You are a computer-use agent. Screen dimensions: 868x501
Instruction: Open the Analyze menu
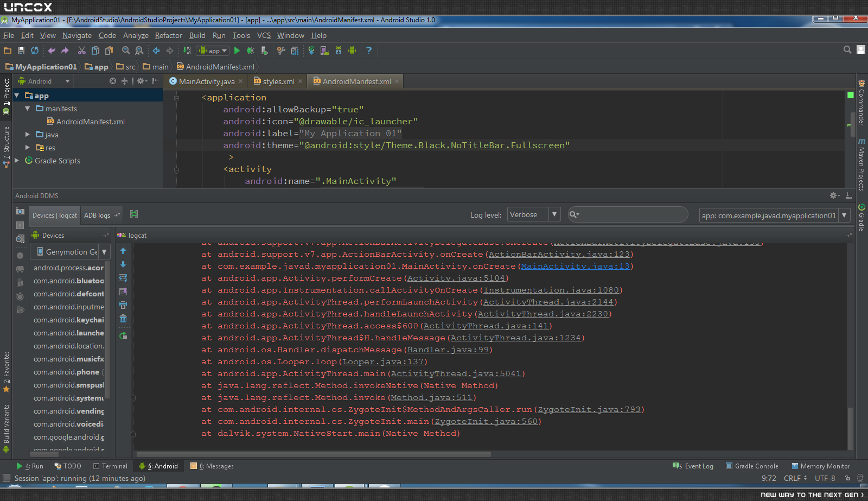click(x=136, y=35)
